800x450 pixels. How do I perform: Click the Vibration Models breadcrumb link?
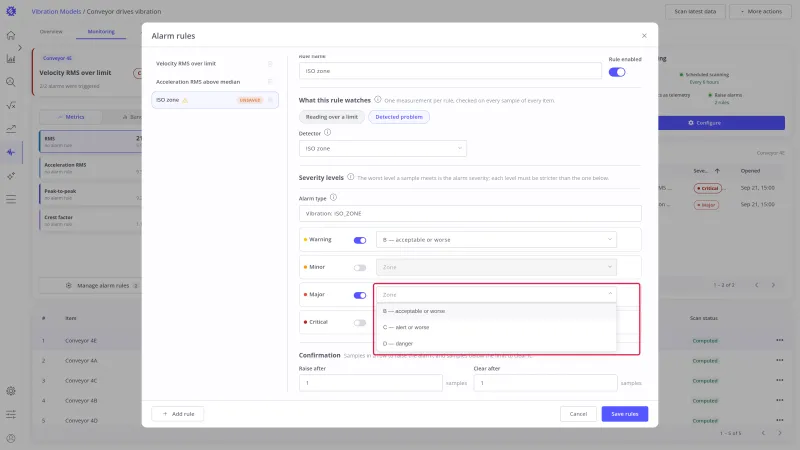56,11
